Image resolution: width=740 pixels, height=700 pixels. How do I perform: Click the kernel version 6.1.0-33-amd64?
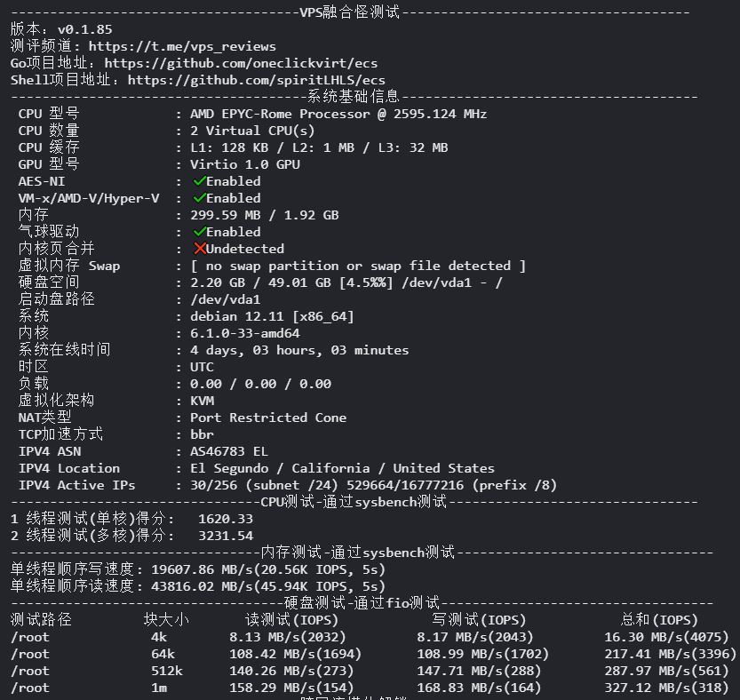(x=245, y=333)
